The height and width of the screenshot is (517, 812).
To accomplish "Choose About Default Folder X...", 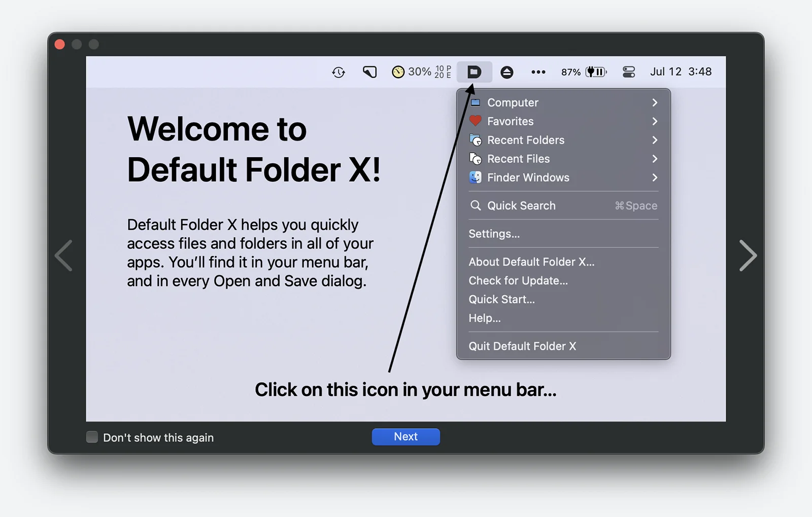I will (x=563, y=262).
